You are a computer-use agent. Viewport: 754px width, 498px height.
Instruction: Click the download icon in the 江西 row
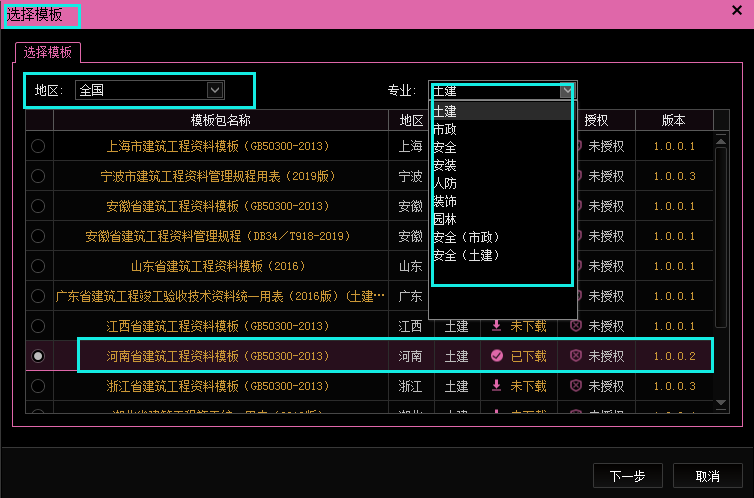click(496, 326)
